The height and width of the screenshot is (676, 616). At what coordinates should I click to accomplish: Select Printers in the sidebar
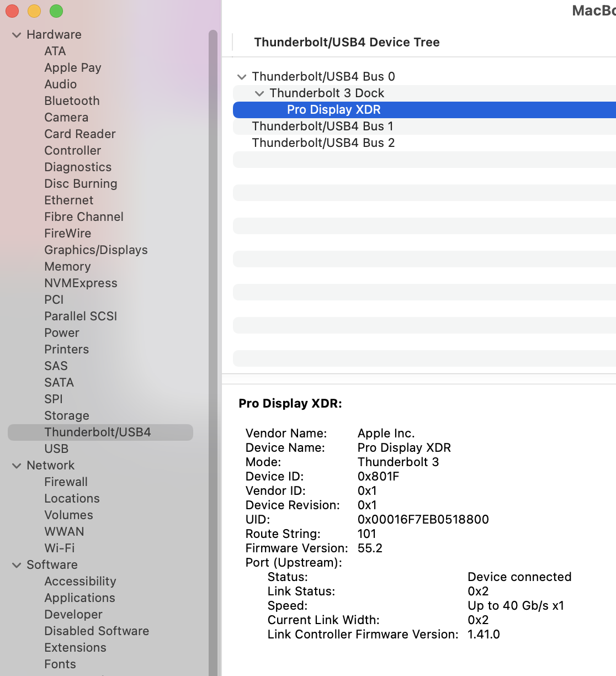tap(67, 350)
